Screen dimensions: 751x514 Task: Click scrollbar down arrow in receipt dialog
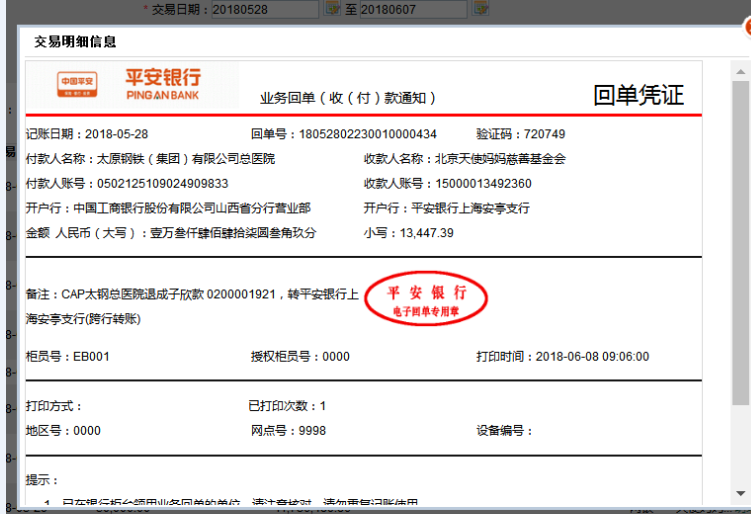point(740,493)
